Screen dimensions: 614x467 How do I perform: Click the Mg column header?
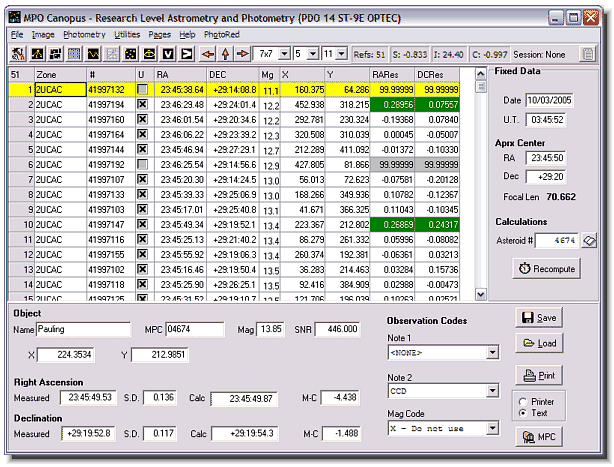(x=270, y=74)
